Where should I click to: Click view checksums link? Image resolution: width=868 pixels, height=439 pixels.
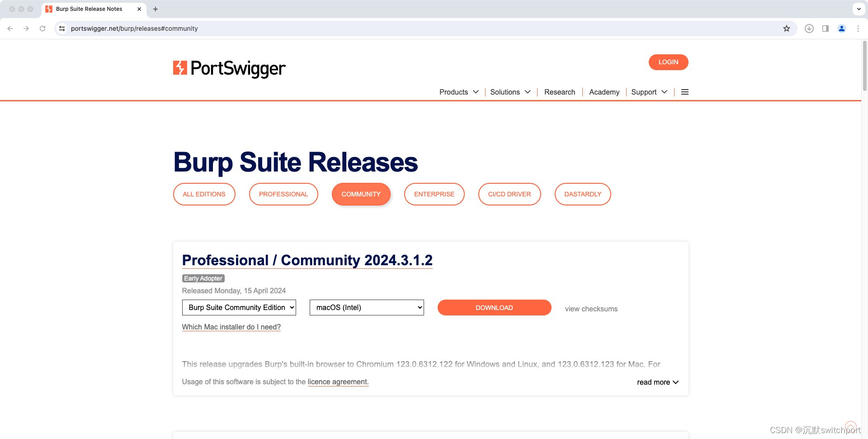tap(591, 309)
